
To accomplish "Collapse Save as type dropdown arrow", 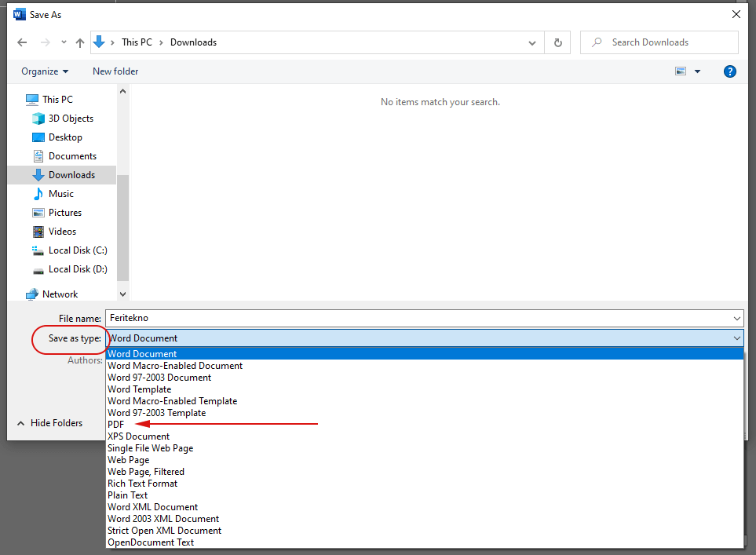I will coord(736,338).
